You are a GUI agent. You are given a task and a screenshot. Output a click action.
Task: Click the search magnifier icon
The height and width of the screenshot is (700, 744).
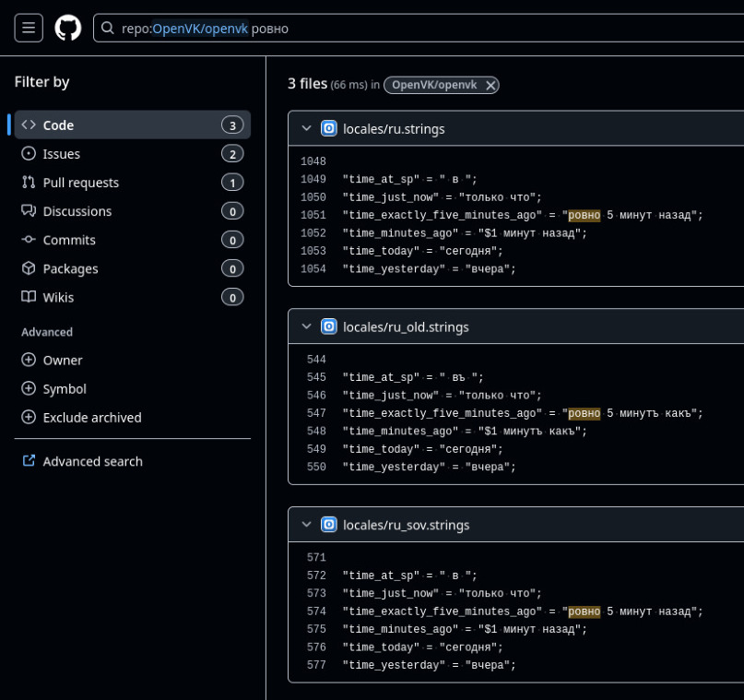(109, 29)
